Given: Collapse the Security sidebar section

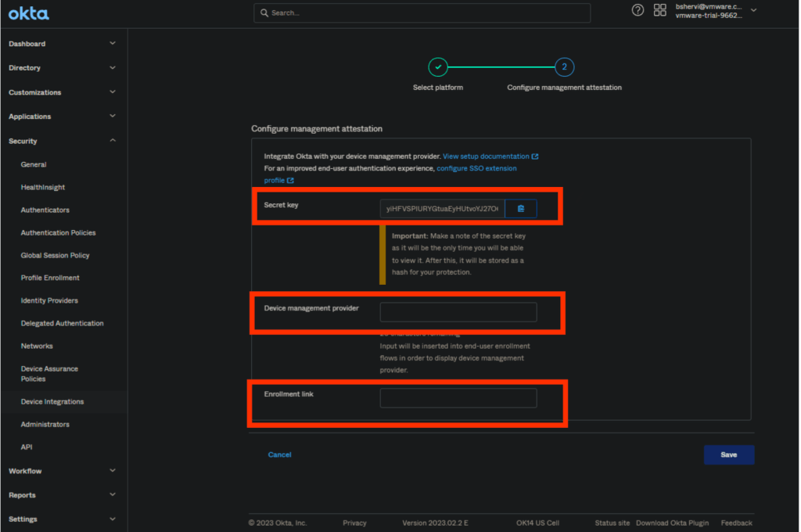Looking at the screenshot, I should click(113, 141).
